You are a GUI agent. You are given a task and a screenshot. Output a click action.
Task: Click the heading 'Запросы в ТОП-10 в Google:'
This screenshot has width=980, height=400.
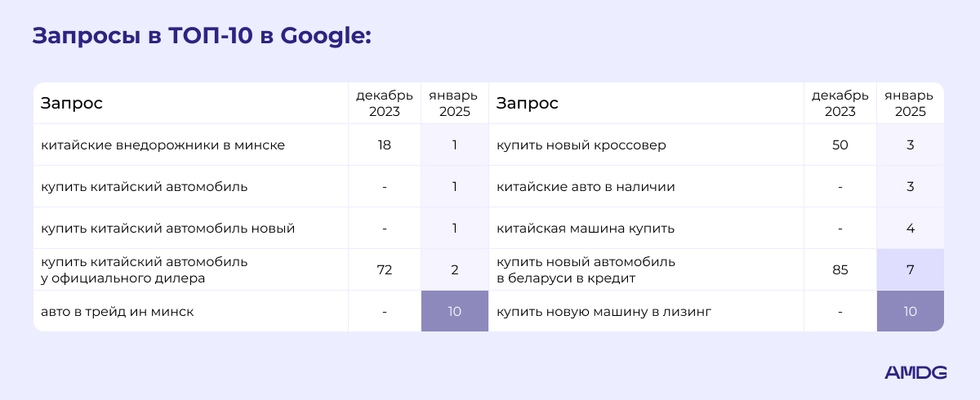pos(201,37)
